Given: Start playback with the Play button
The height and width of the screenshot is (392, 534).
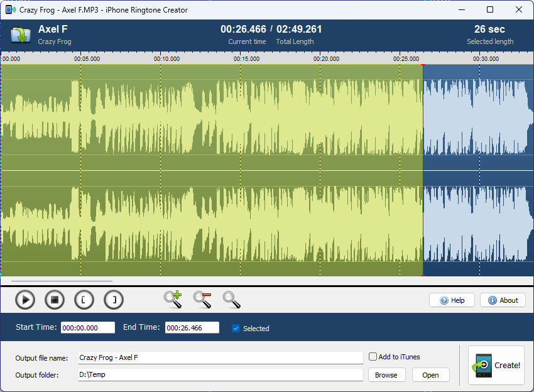Looking at the screenshot, I should pyautogui.click(x=25, y=300).
